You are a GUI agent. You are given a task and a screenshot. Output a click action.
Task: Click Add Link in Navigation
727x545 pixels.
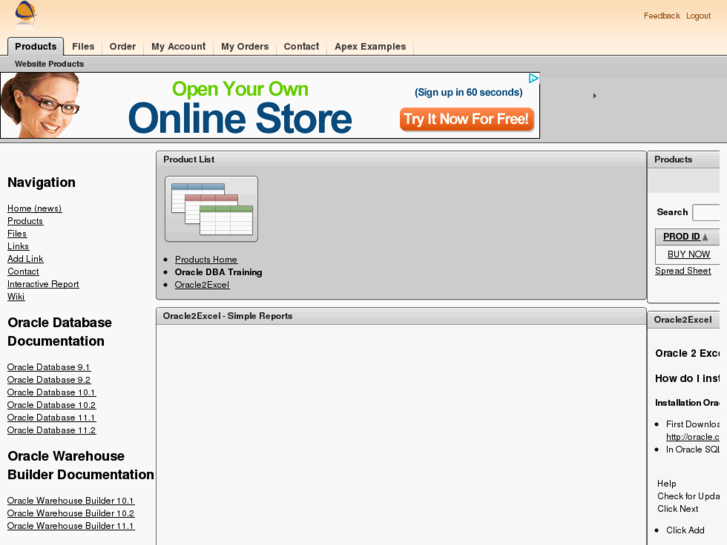[x=25, y=259]
